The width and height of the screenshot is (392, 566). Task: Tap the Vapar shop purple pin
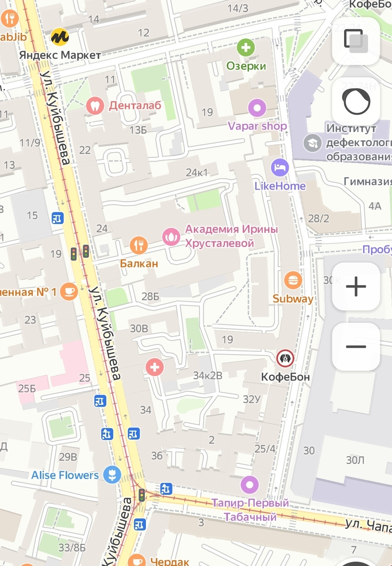[x=257, y=108]
